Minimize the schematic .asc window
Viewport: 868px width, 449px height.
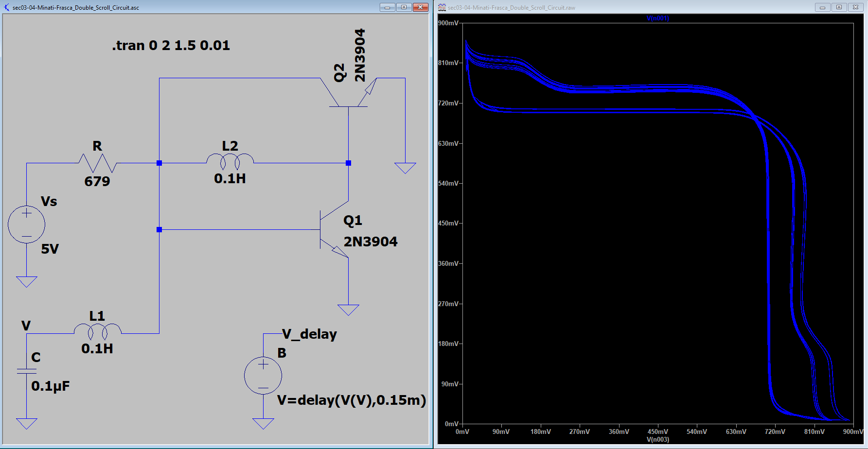point(387,7)
